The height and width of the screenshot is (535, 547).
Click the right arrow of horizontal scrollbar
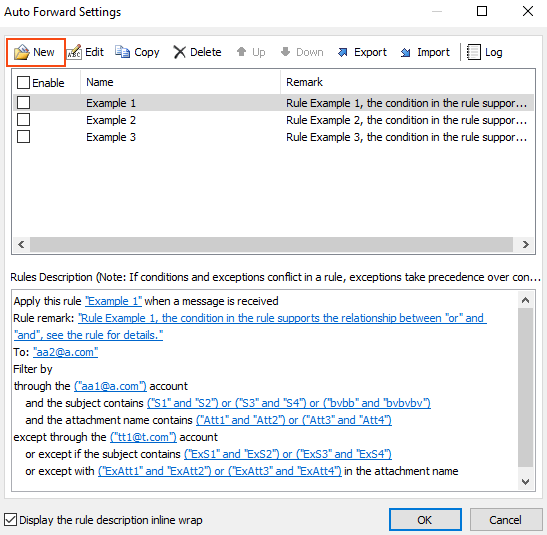pos(526,244)
